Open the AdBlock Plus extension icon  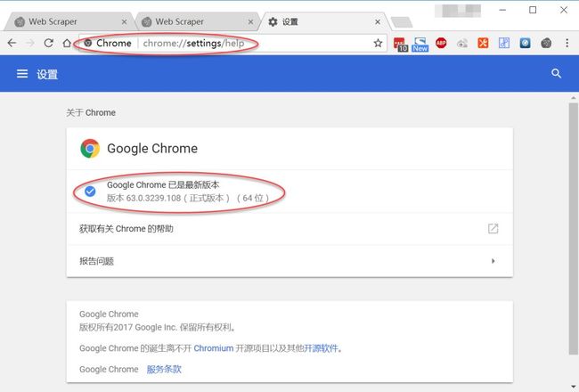coord(441,43)
